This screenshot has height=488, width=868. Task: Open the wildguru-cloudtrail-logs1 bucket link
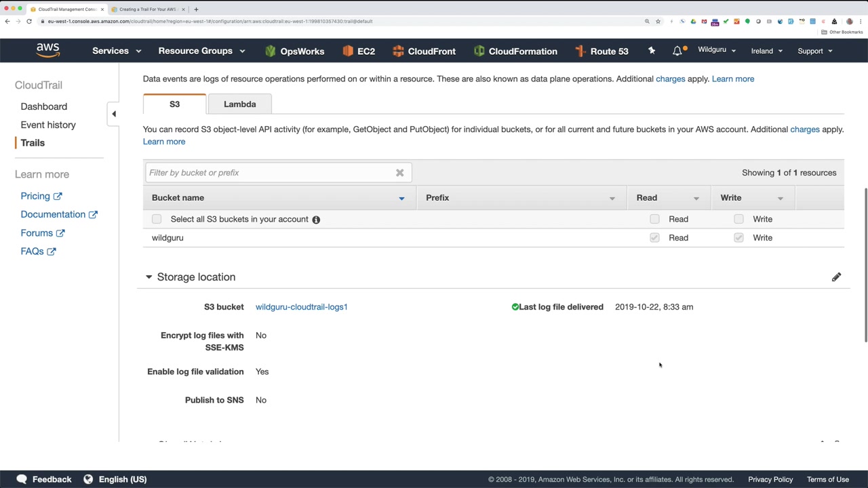coord(301,307)
